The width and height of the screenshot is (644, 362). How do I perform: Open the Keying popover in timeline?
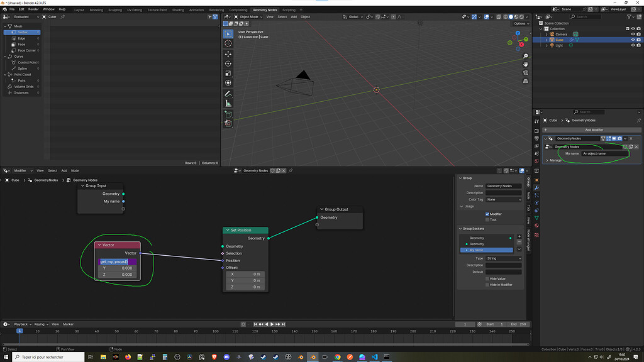(x=41, y=324)
